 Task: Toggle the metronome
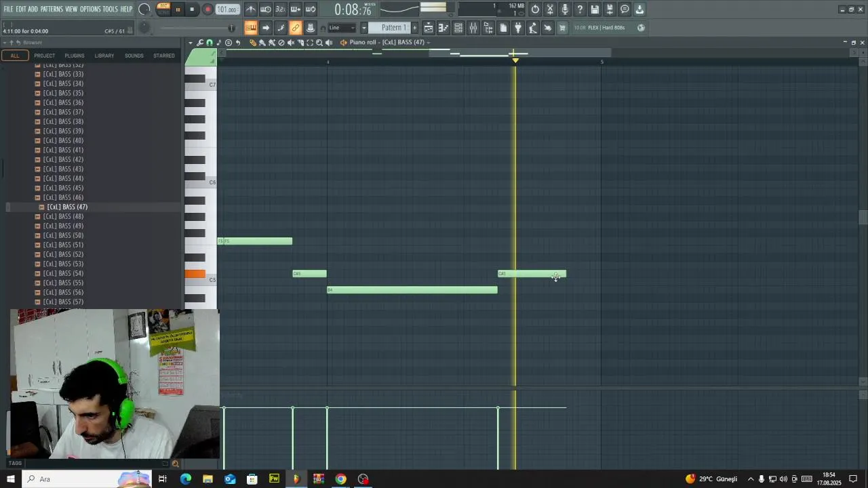[x=250, y=9]
